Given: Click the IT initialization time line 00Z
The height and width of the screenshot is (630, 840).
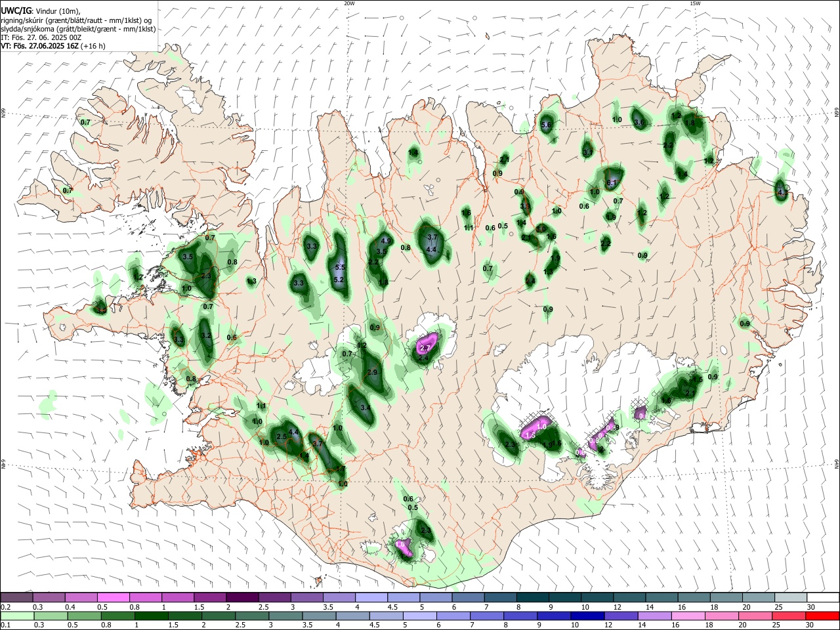Looking at the screenshot, I should click(x=41, y=37).
